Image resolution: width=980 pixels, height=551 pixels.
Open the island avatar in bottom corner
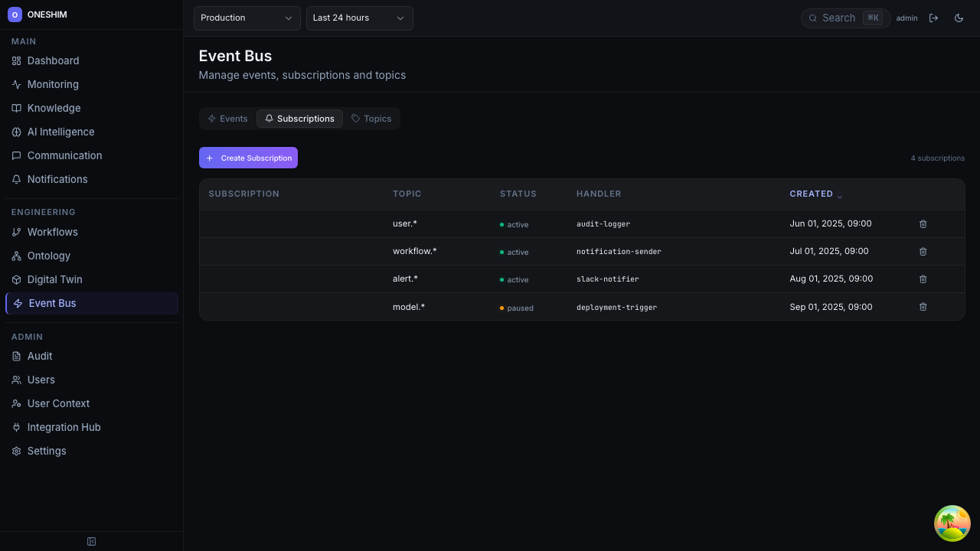(952, 523)
